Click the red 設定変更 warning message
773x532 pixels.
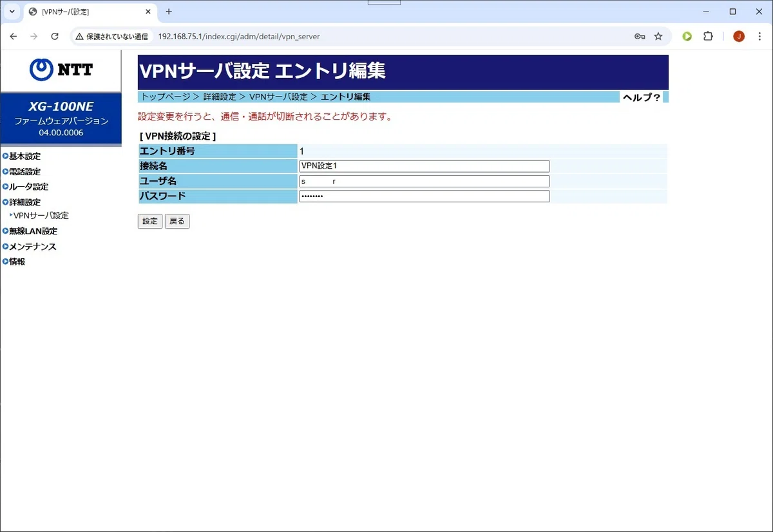pos(265,117)
